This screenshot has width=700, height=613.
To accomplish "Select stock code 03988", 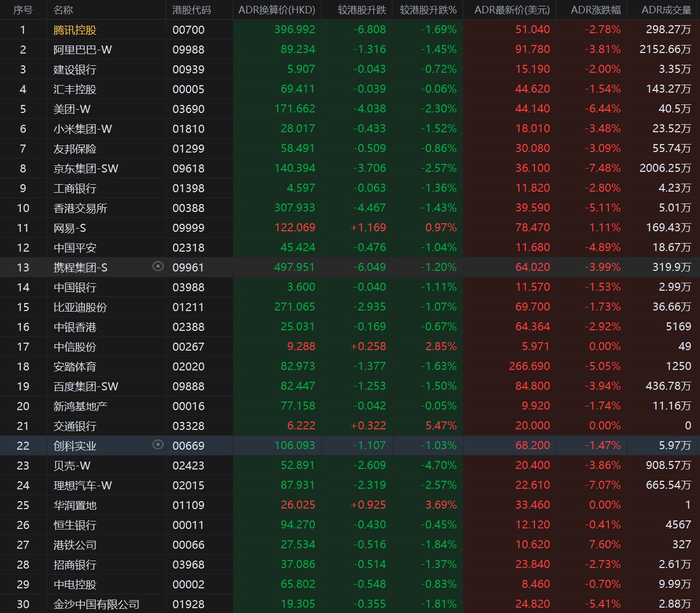I will pyautogui.click(x=189, y=287).
